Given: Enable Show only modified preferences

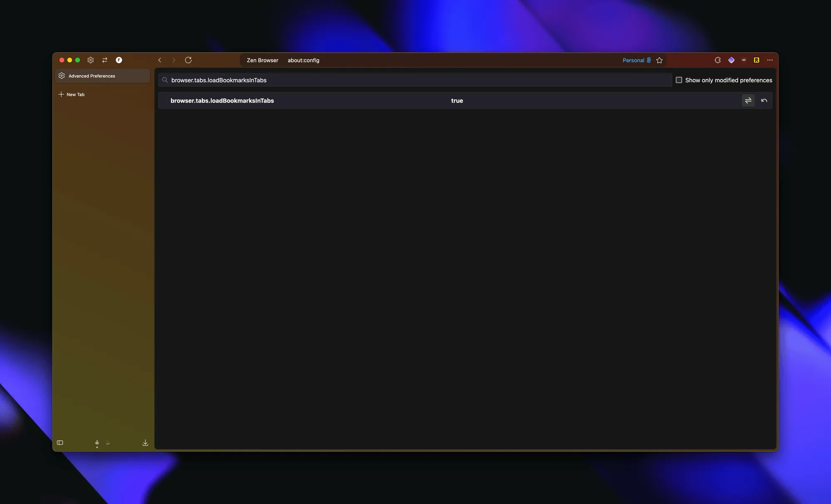Looking at the screenshot, I should [x=679, y=80].
